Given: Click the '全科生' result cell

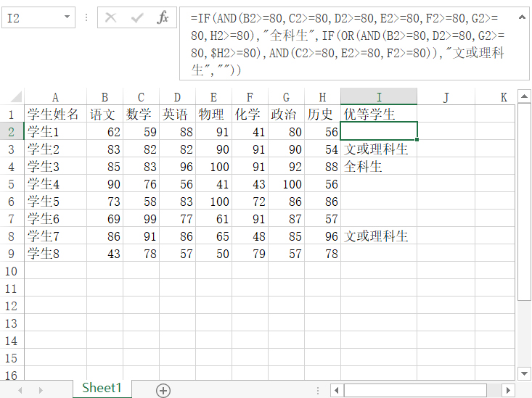Looking at the screenshot, I should tap(379, 167).
